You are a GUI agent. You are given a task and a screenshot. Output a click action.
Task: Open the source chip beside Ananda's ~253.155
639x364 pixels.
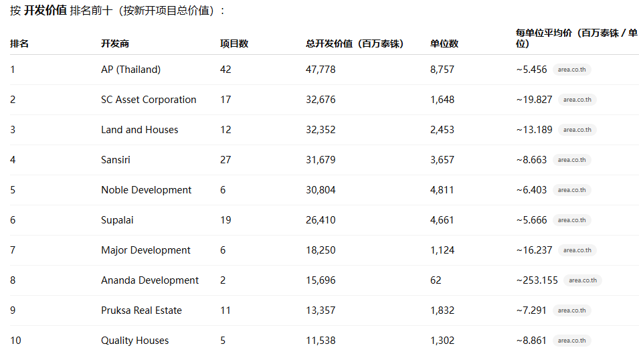(x=582, y=280)
